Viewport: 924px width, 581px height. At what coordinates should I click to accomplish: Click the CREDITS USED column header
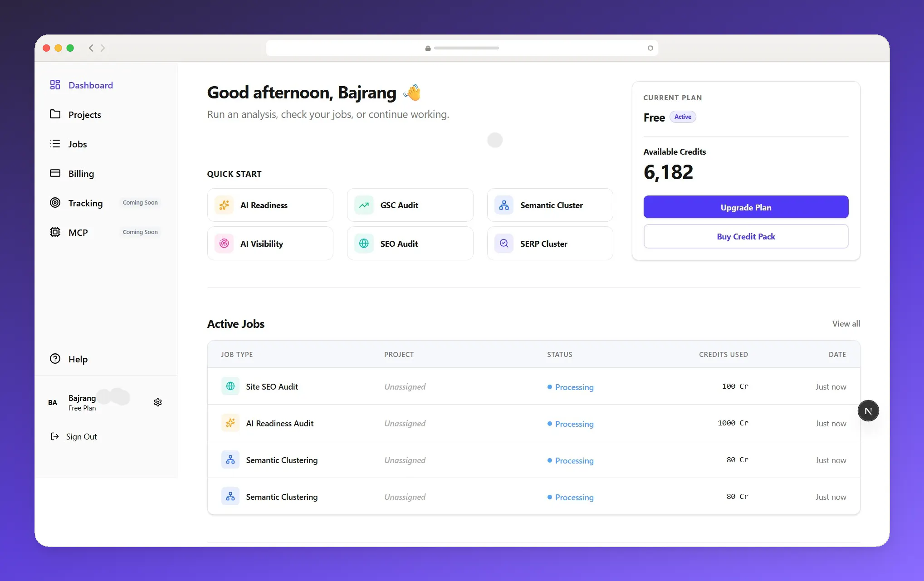tap(724, 354)
